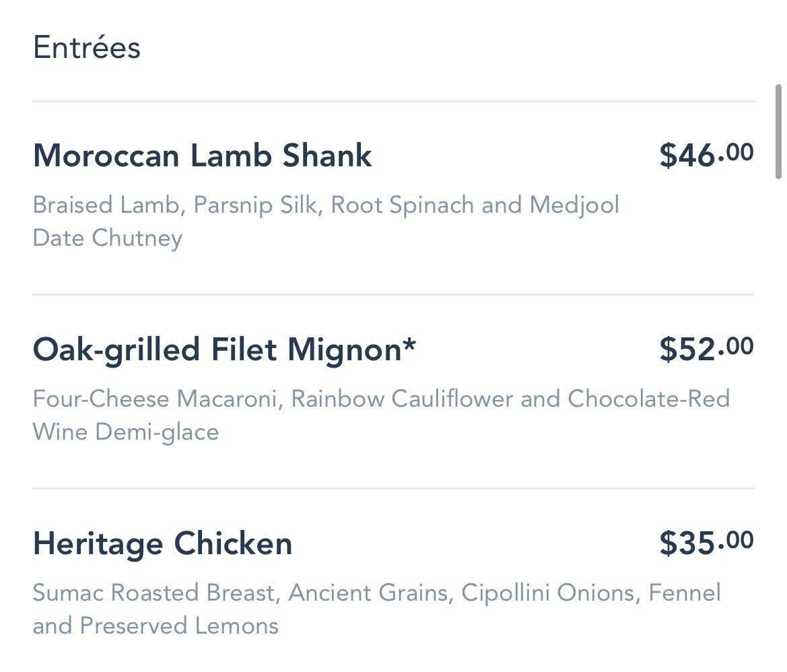Click the 'Wine Demi-glace' text
The image size is (787, 672).
pos(126,432)
